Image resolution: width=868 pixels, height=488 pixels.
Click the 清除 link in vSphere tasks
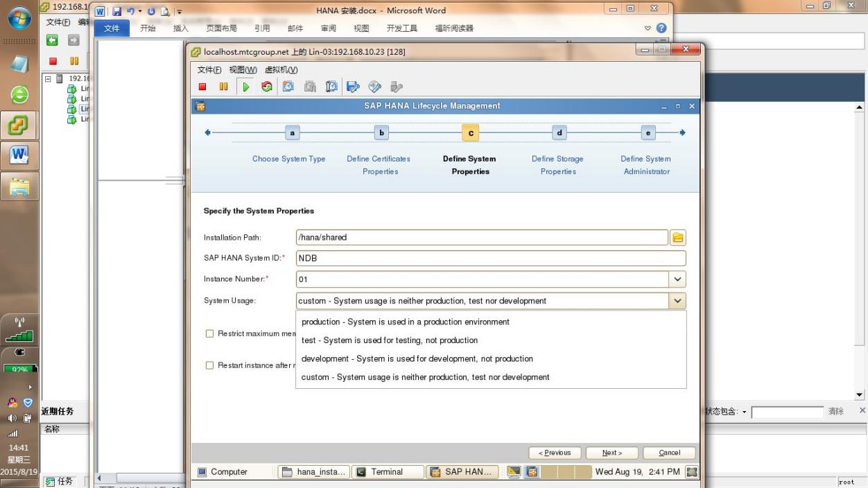click(836, 412)
